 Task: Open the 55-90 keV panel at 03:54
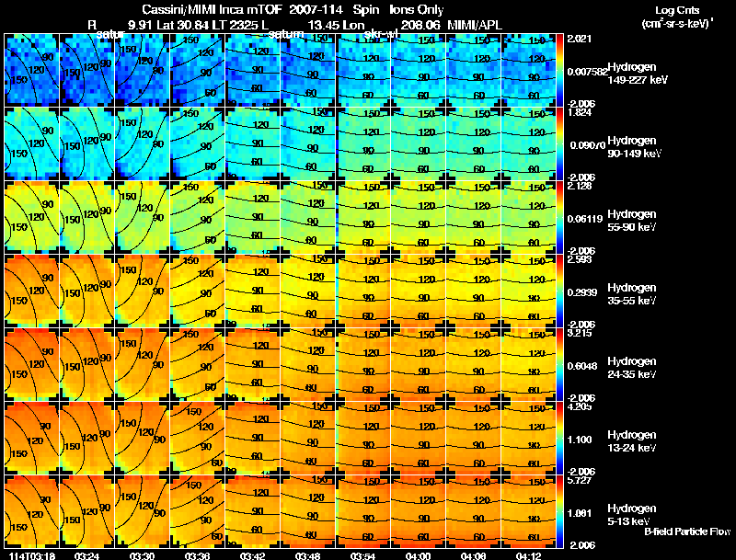[x=363, y=218]
